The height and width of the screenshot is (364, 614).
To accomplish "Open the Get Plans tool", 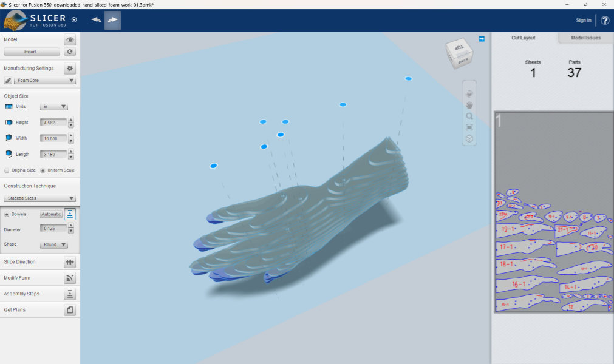I will tap(70, 309).
